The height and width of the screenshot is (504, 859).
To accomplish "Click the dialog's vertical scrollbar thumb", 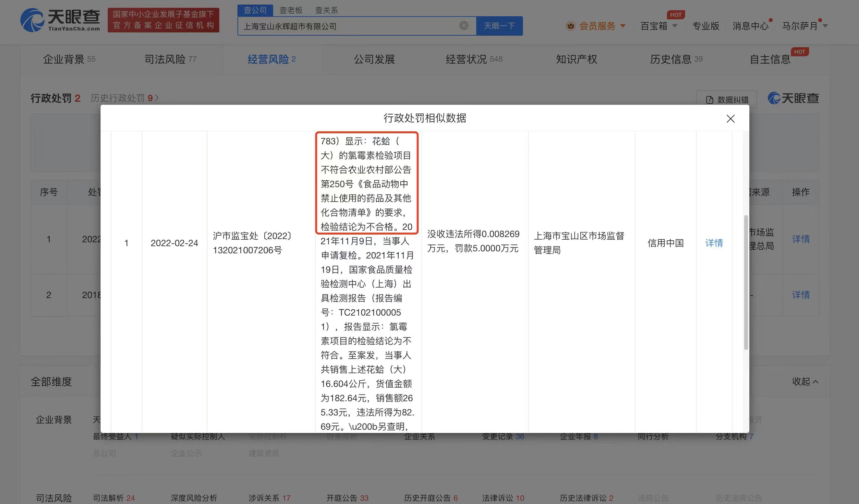I will [746, 282].
